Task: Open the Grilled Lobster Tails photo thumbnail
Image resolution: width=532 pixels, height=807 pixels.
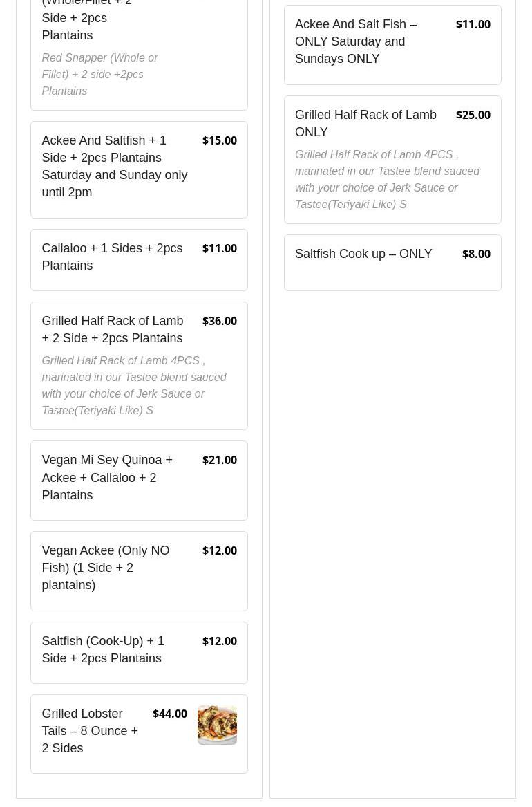Action: tap(217, 725)
